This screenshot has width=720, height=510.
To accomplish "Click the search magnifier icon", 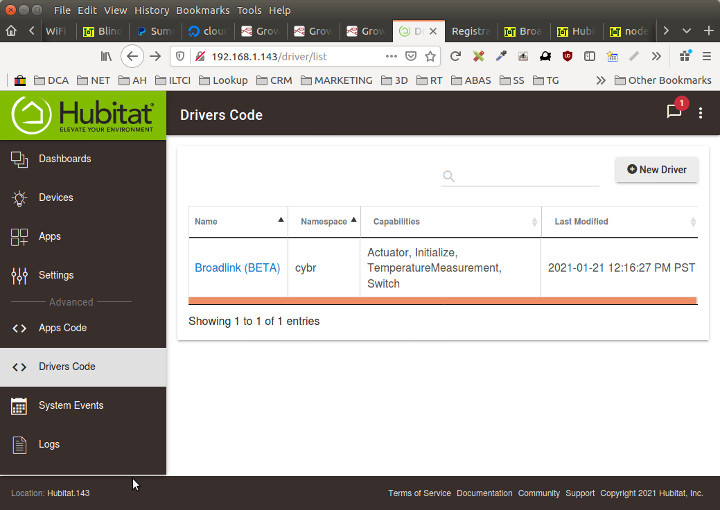I will (x=449, y=176).
